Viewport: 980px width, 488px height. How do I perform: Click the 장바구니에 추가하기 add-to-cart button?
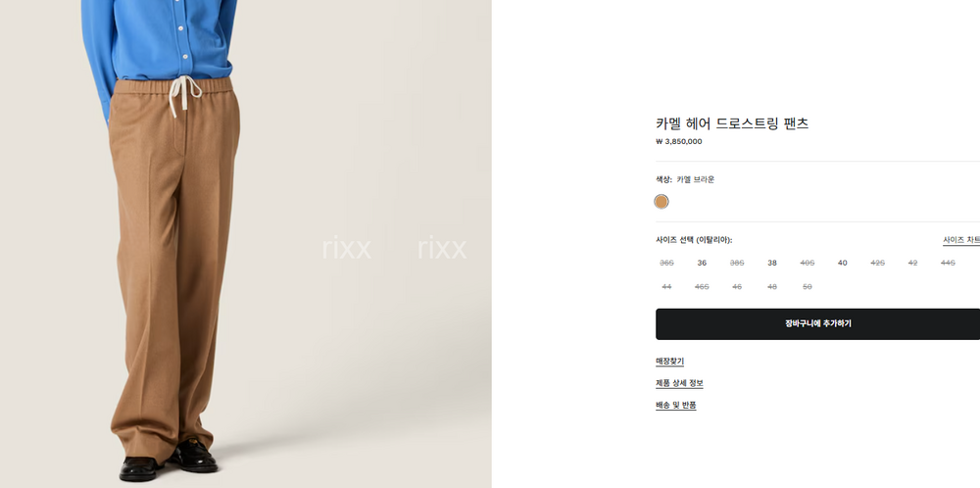pyautogui.click(x=817, y=323)
